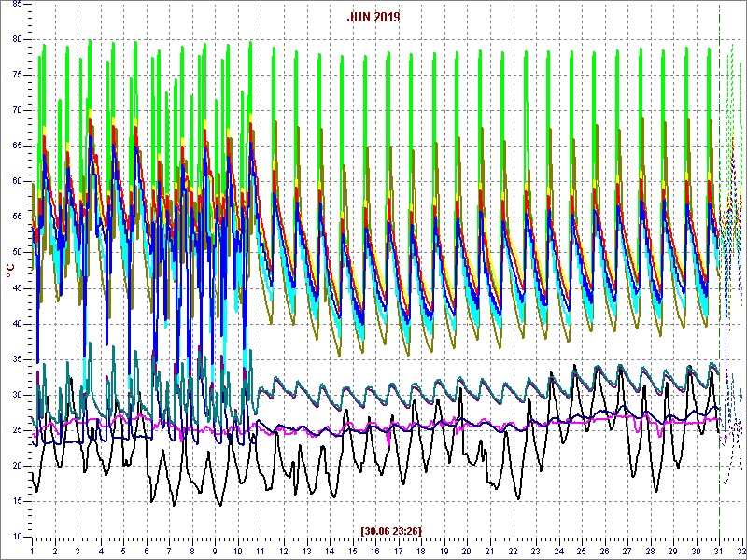Select day 31 on the date axis
The height and width of the screenshot is (560, 747).
coord(718,552)
